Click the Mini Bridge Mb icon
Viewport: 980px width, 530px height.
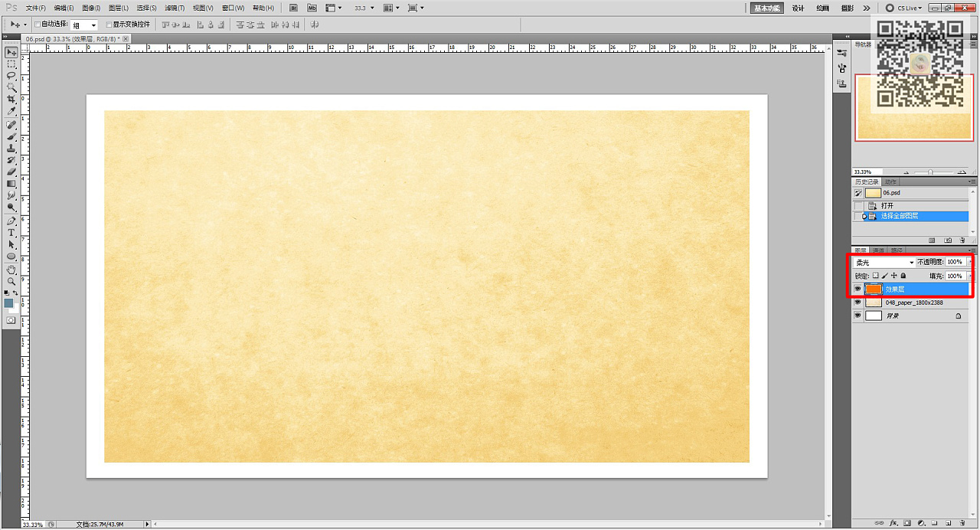tap(312, 8)
